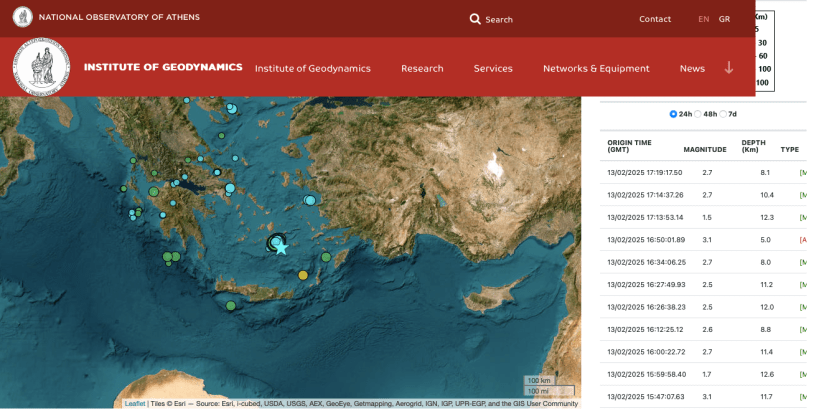The height and width of the screenshot is (411, 824).
Task: Click the ringed cyan marker beside the star
Action: click(276, 241)
